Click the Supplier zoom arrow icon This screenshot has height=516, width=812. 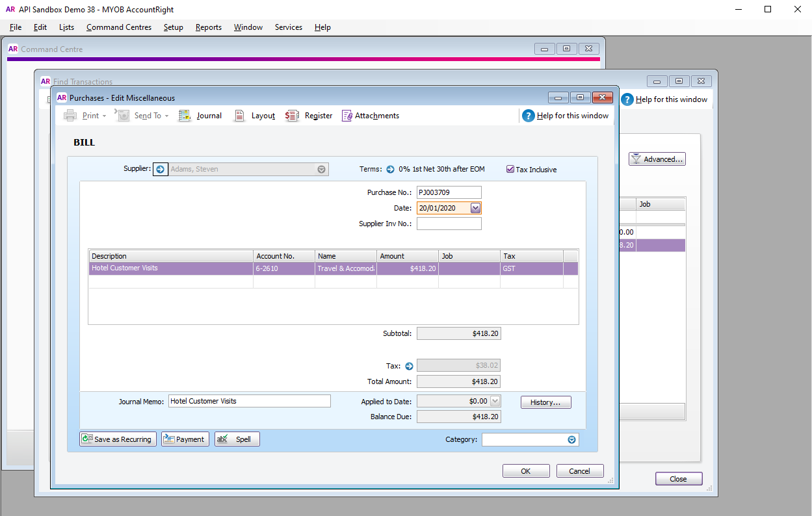160,169
